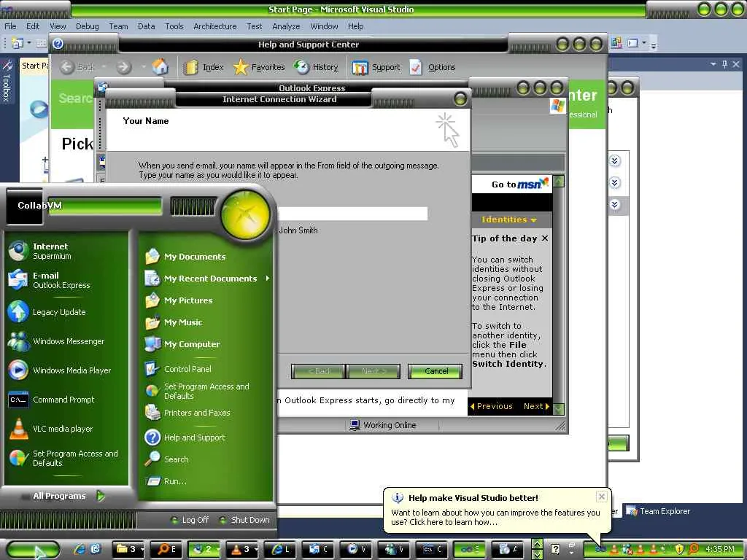The height and width of the screenshot is (560, 747).
Task: Go Home in Help and Support Center
Action: tap(160, 67)
